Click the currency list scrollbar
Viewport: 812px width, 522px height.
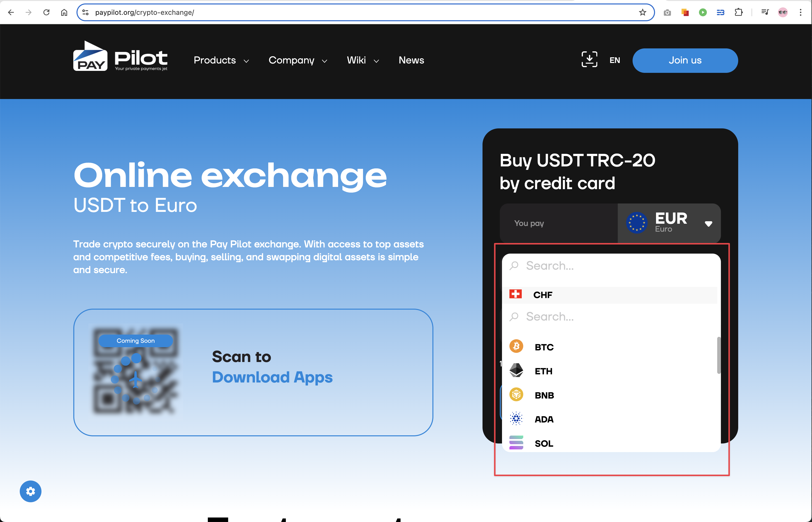point(718,355)
